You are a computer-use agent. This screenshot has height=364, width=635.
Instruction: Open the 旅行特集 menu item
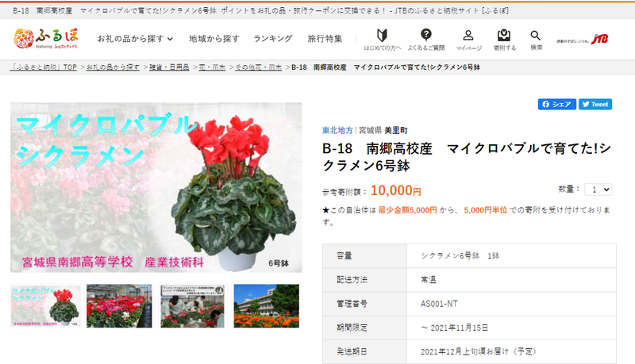[325, 39]
